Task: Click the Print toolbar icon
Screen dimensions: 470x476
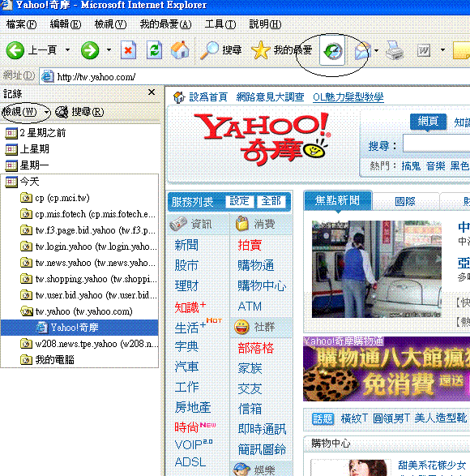Action: tap(395, 50)
